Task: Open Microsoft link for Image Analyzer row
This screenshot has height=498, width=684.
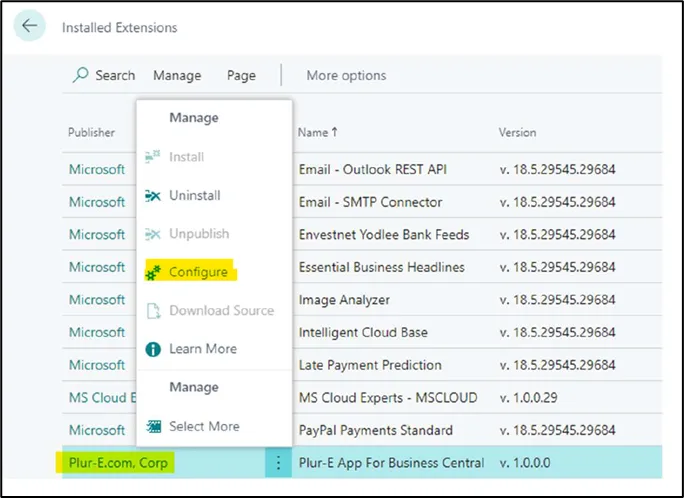Action: click(x=97, y=300)
